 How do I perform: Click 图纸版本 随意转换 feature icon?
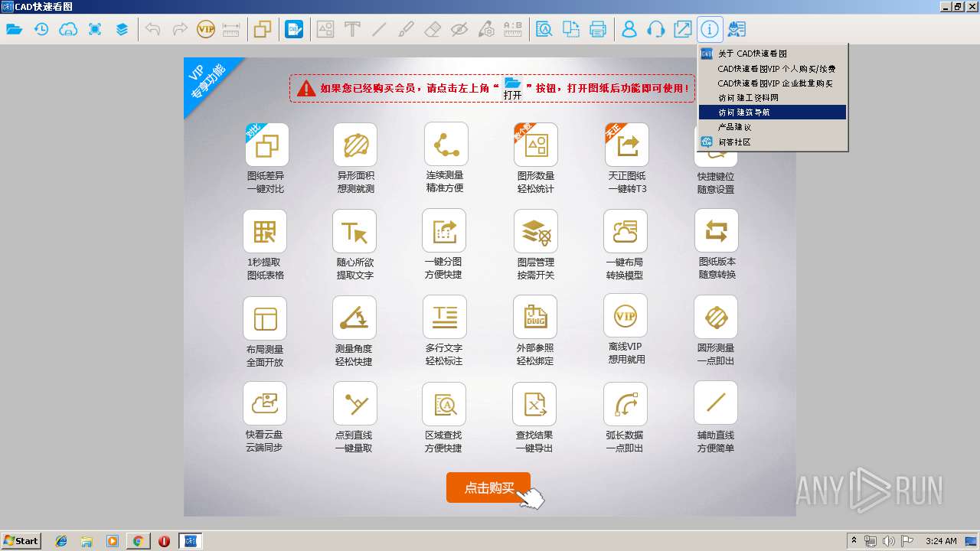click(x=717, y=230)
